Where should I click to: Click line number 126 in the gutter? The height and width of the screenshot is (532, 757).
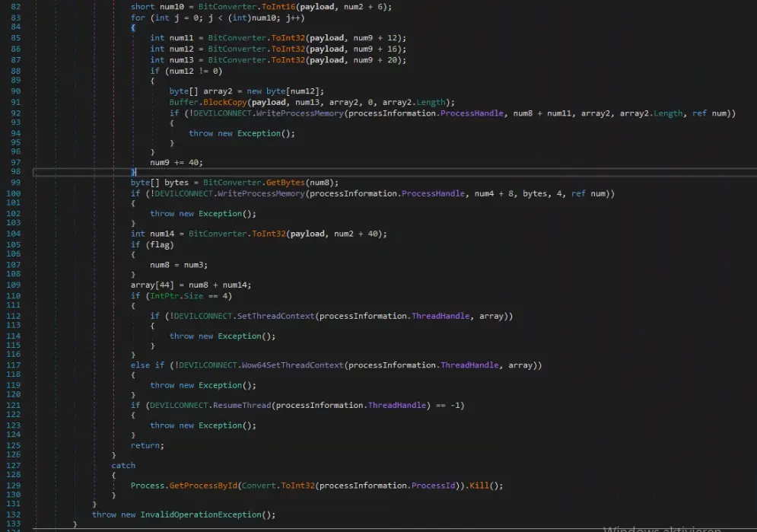tap(13, 455)
